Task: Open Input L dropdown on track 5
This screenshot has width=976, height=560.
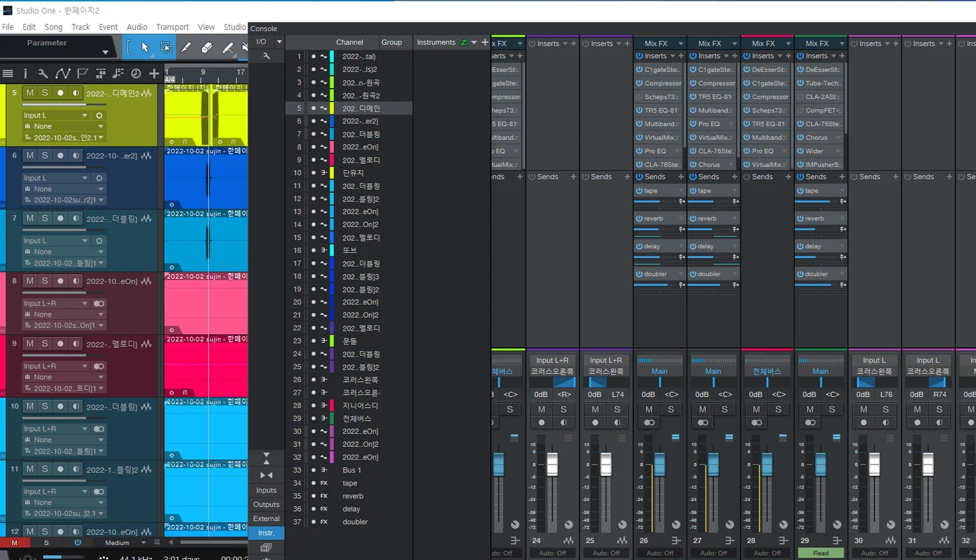Action: click(x=85, y=115)
